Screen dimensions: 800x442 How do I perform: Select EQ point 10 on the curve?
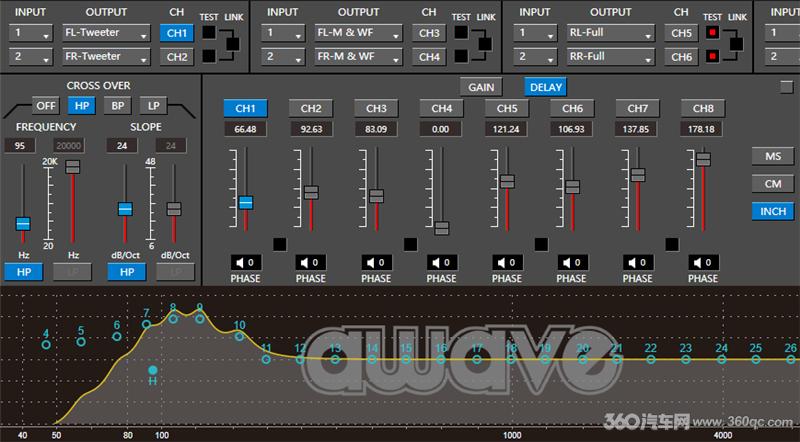(x=239, y=336)
